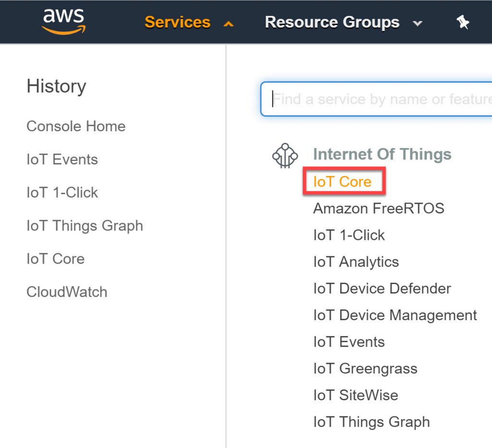Select the highlighted IoT Core service
The width and height of the screenshot is (492, 448).
pos(342,182)
